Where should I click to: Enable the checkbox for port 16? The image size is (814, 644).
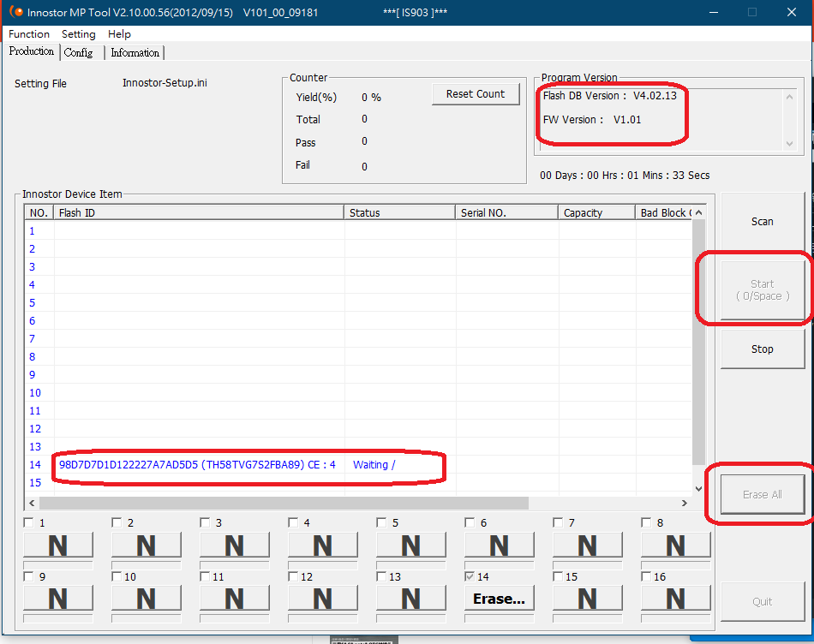click(646, 576)
